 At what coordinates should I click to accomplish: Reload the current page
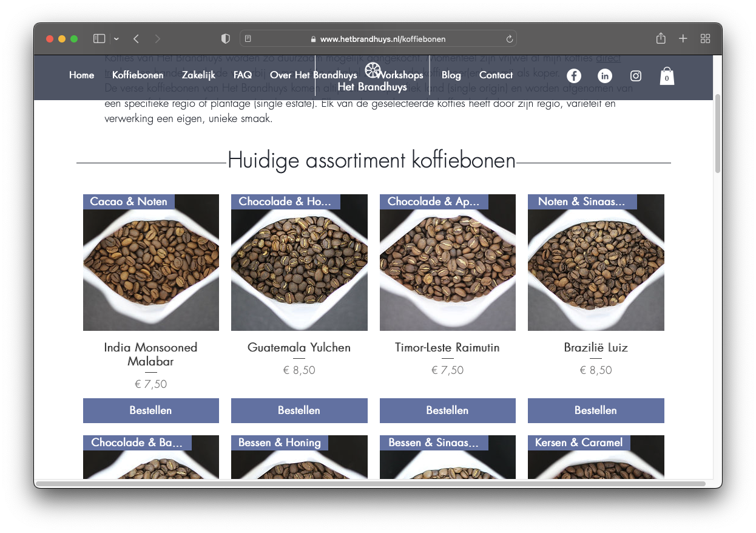pyautogui.click(x=510, y=39)
